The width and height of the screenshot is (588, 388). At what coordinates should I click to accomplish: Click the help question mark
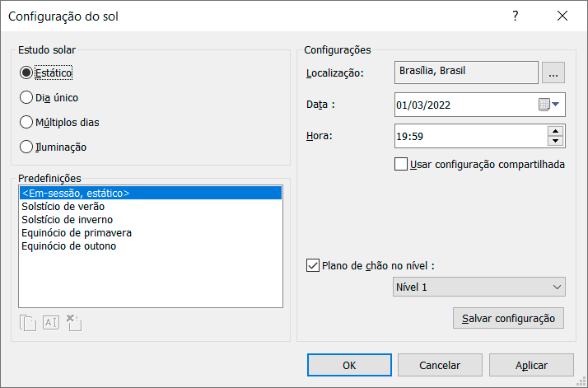click(515, 16)
